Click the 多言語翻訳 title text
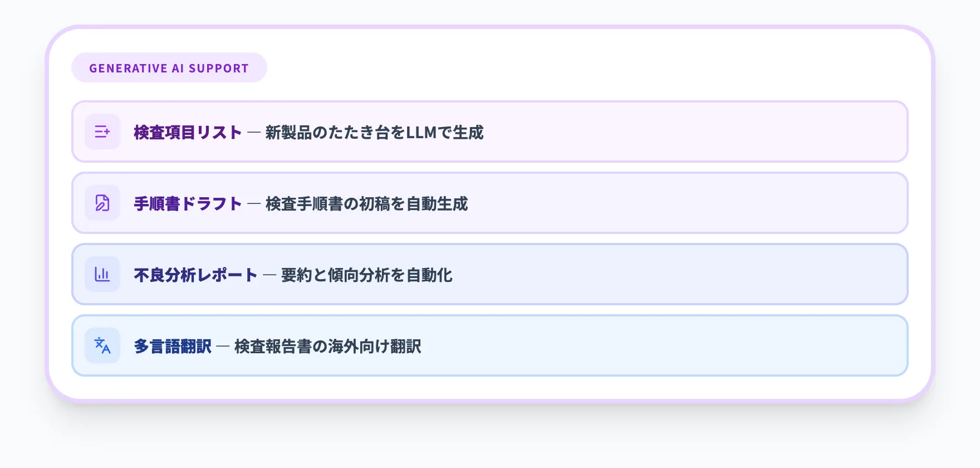 click(x=171, y=346)
